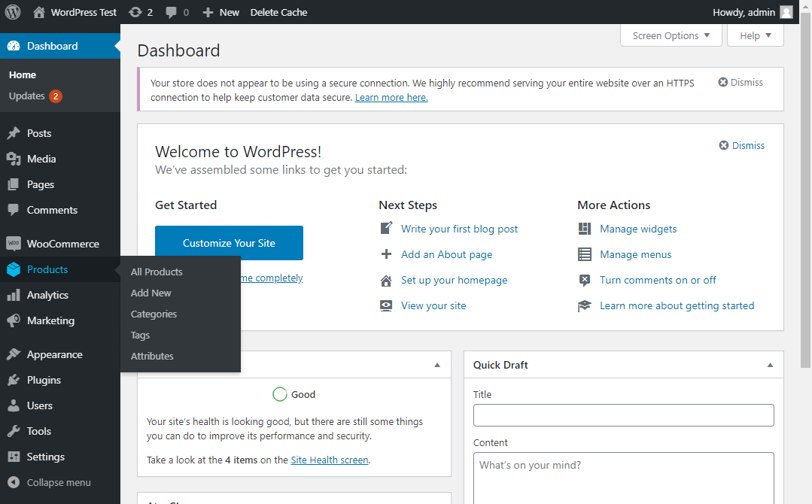Image resolution: width=812 pixels, height=504 pixels.
Task: Open Appearance settings in sidebar
Action: pos(54,354)
